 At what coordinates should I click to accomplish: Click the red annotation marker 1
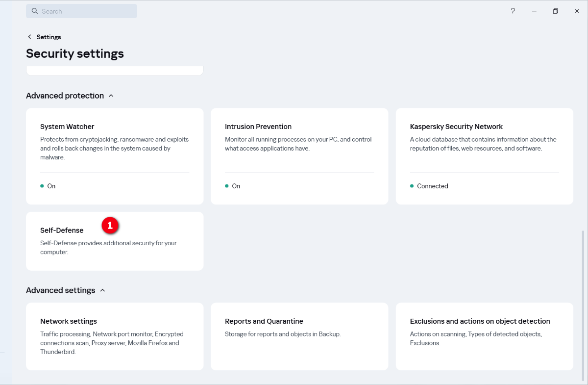110,226
